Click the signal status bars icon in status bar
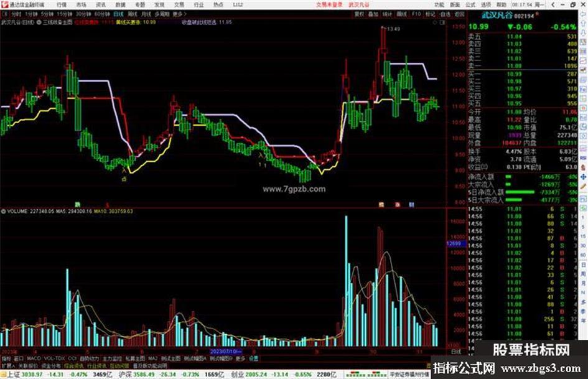The image size is (588, 379). (366, 375)
